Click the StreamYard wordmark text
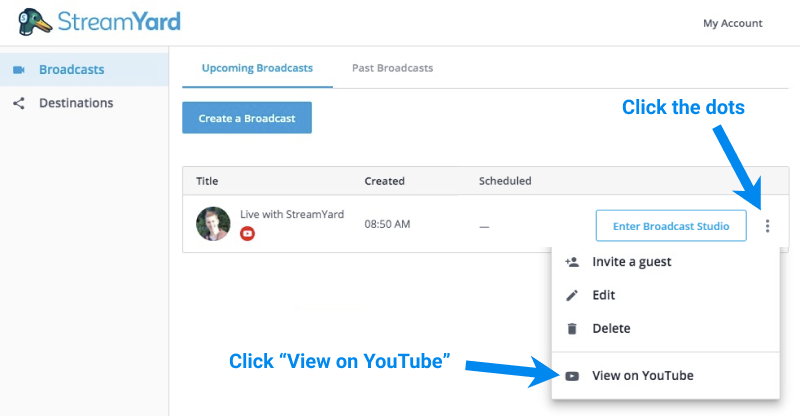This screenshot has height=416, width=809. point(119,22)
